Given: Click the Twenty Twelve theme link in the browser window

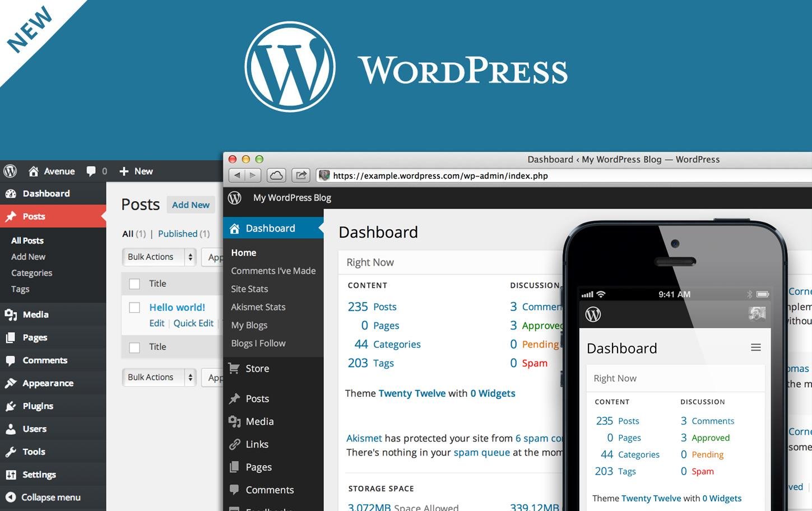Looking at the screenshot, I should point(412,393).
